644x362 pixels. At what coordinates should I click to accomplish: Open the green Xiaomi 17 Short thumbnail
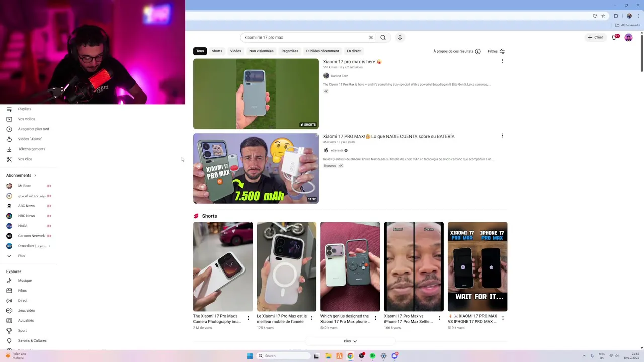click(256, 94)
